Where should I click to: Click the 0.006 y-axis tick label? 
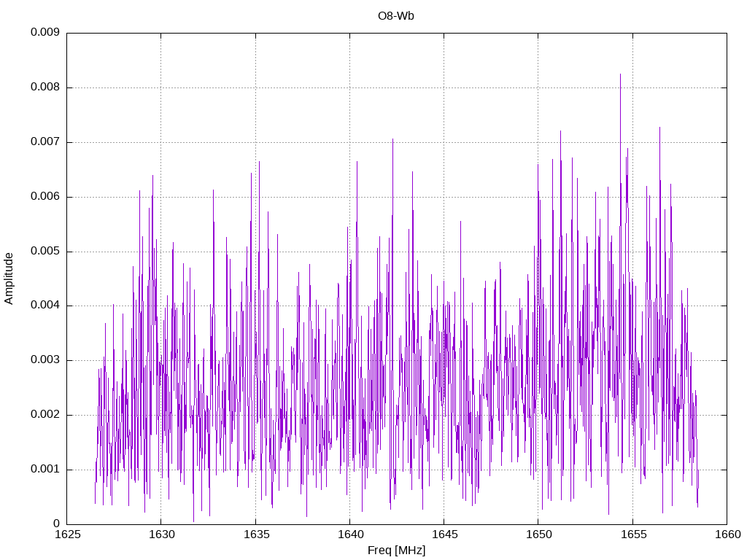pos(44,197)
